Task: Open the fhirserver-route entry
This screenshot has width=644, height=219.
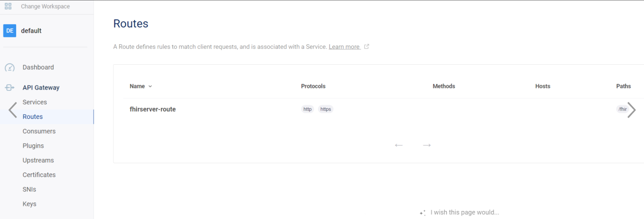Action: pyautogui.click(x=153, y=109)
